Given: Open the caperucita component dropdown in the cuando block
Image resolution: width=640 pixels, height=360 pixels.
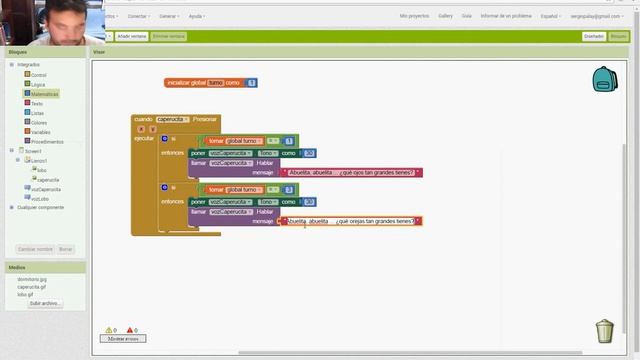Looking at the screenshot, I should pyautogui.click(x=173, y=119).
